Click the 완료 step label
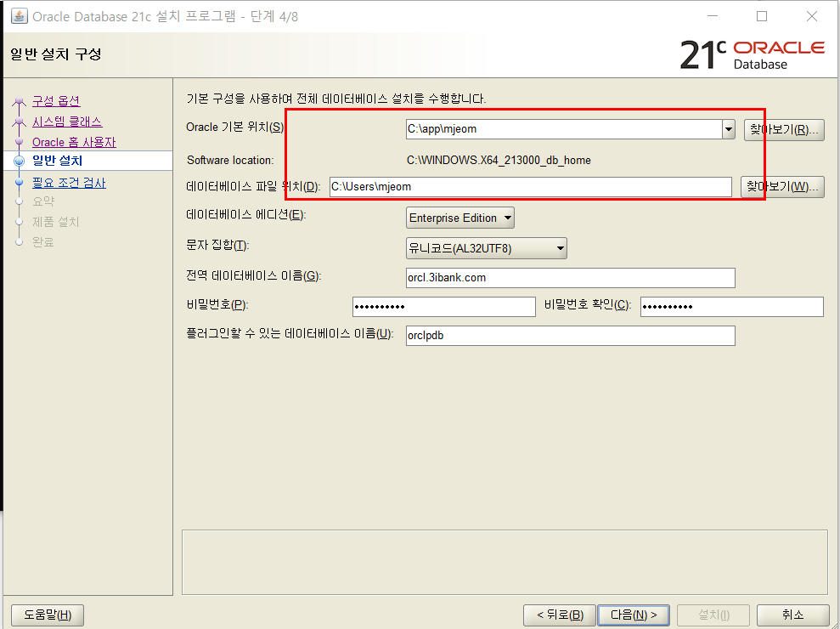840x629 pixels. tap(43, 242)
